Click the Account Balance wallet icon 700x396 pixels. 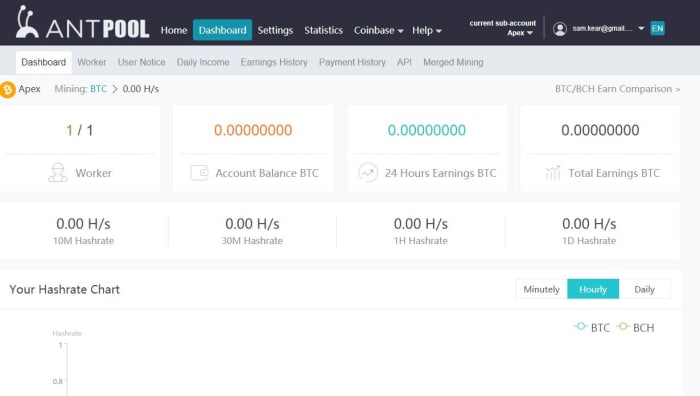[199, 173]
